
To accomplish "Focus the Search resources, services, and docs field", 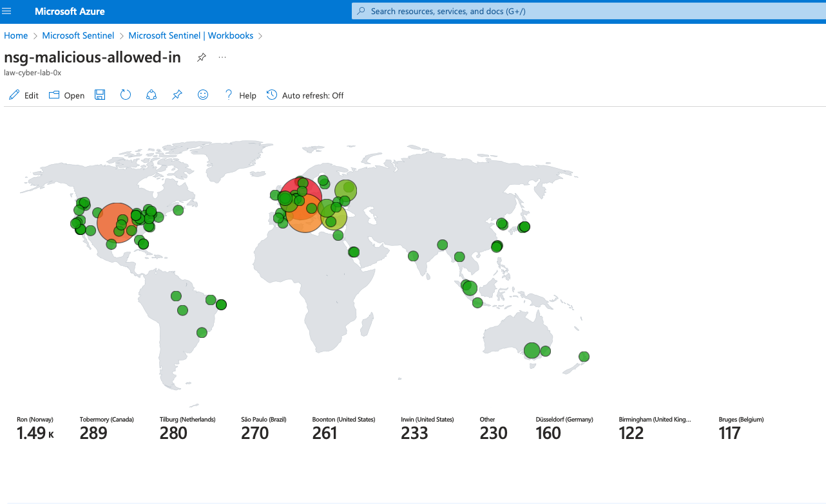I will click(588, 11).
